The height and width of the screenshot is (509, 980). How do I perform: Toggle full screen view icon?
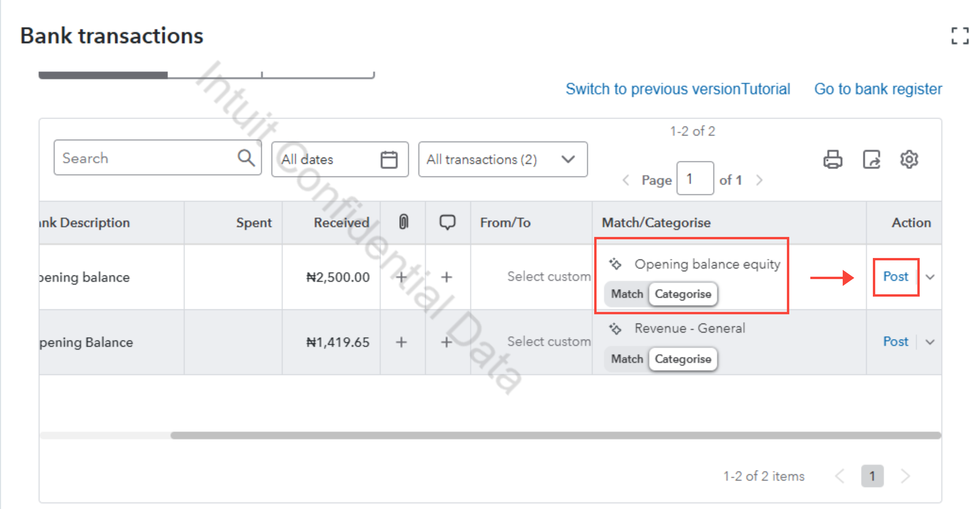[960, 36]
